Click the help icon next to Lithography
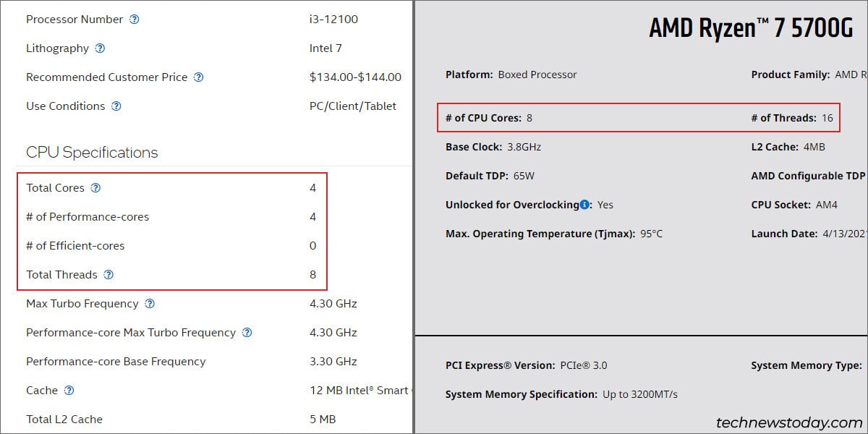Screen dimensions: 868x434 click(x=100, y=48)
